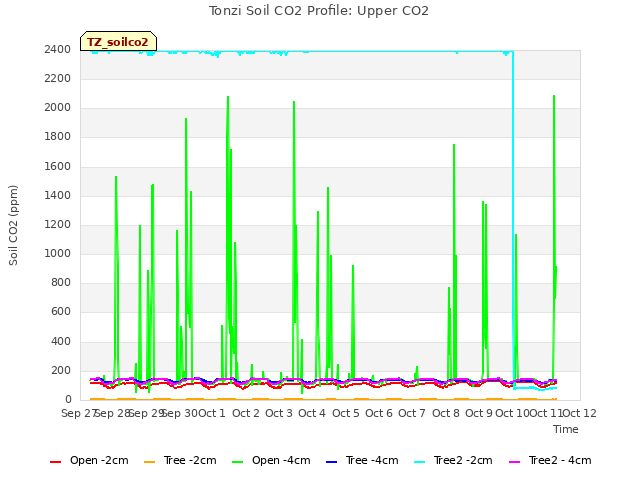The image size is (640, 480).
Task: Click the 600 y-axis tick label
Action: point(61,312)
